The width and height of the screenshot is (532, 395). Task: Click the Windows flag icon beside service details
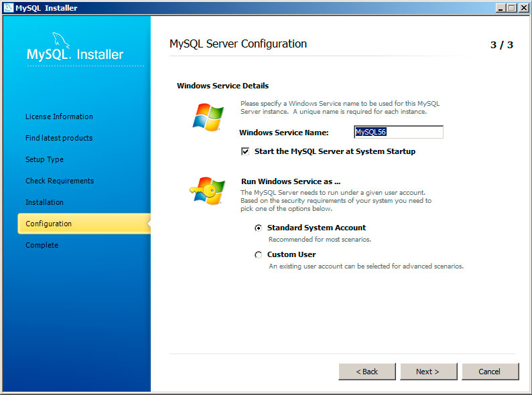tap(208, 117)
